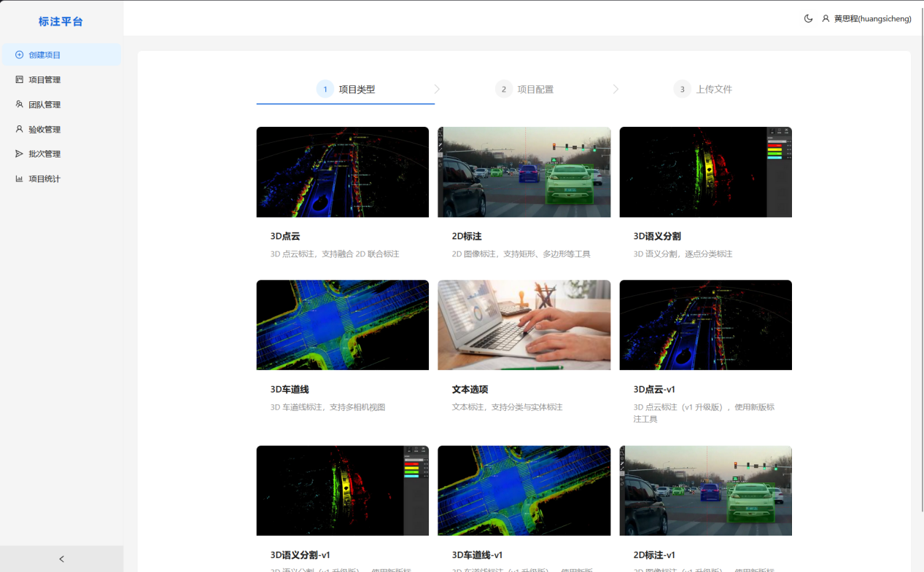Viewport: 924px width, 572px height.
Task: Click the 创建项目 plus-circle icon
Action: click(x=20, y=55)
